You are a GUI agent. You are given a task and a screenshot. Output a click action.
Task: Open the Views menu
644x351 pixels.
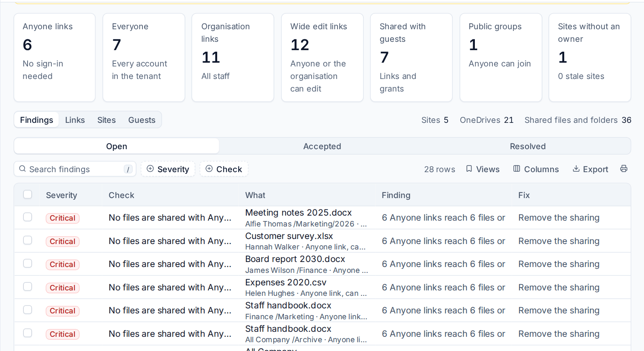tap(483, 169)
